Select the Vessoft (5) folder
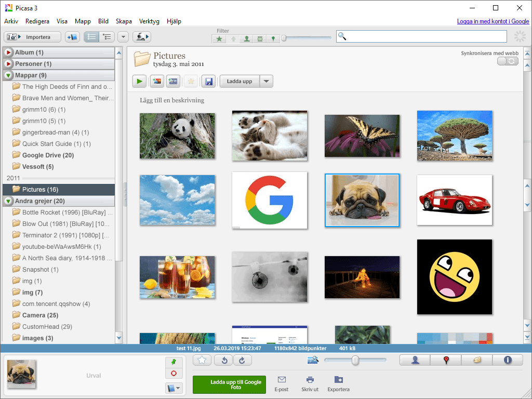The width and height of the screenshot is (532, 399). 37,167
